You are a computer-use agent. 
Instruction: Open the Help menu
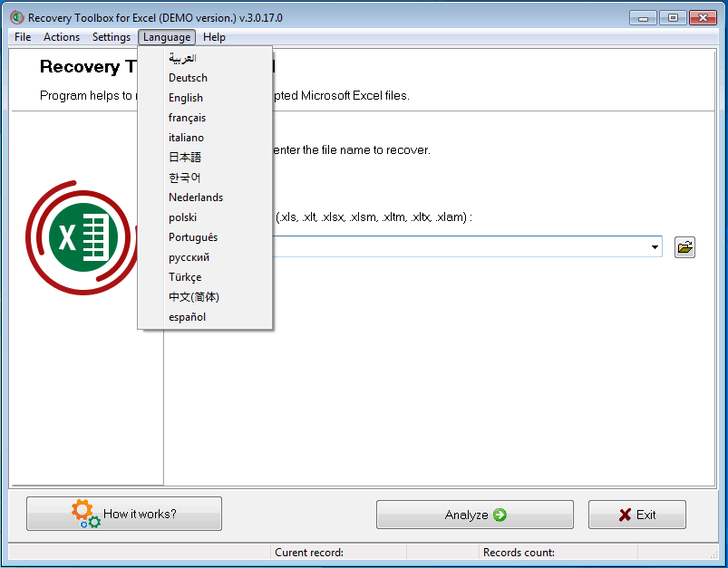coord(214,37)
